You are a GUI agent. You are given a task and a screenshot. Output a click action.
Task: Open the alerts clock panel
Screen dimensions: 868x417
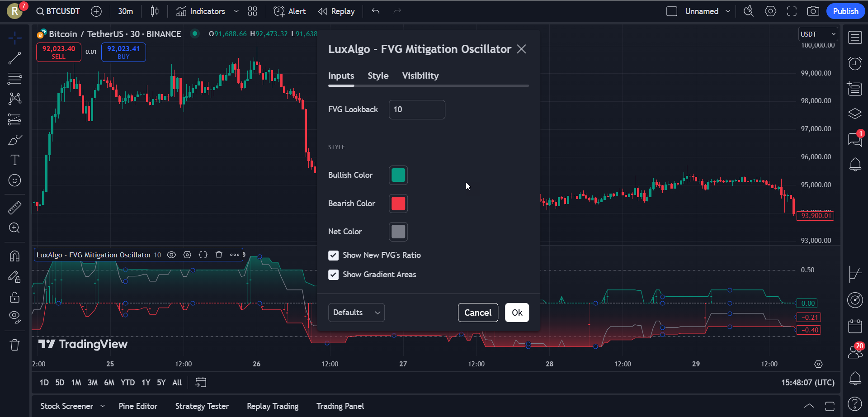click(x=855, y=63)
